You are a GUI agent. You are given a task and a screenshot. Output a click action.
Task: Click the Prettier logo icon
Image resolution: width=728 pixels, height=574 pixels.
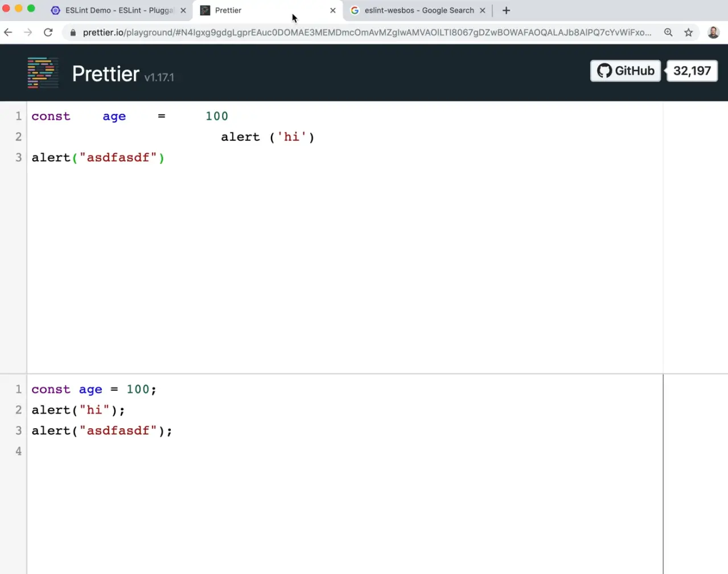(x=43, y=73)
